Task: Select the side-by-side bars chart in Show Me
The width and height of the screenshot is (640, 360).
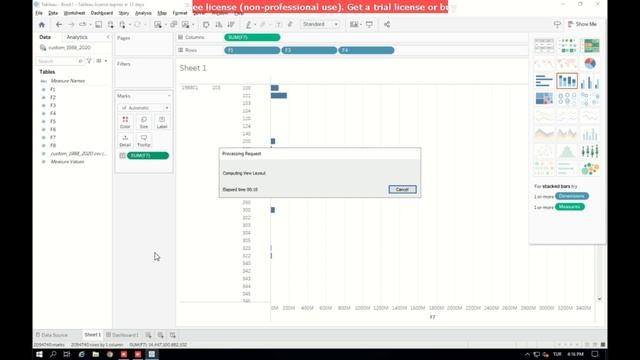Action: point(590,81)
